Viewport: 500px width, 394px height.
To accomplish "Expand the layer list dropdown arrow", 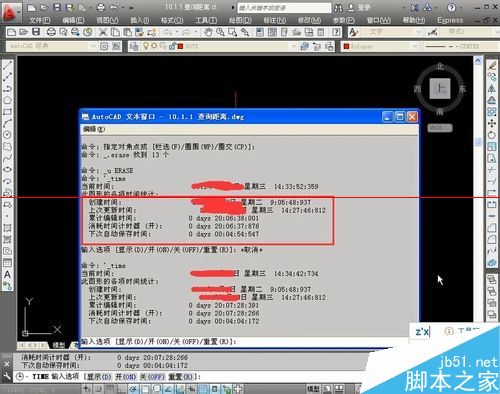I will pos(293,46).
